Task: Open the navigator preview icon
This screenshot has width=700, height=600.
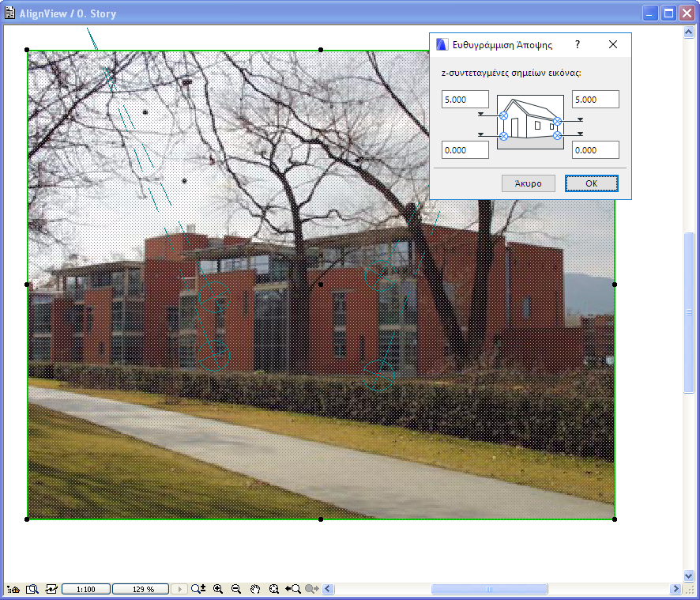Action: click(32, 589)
